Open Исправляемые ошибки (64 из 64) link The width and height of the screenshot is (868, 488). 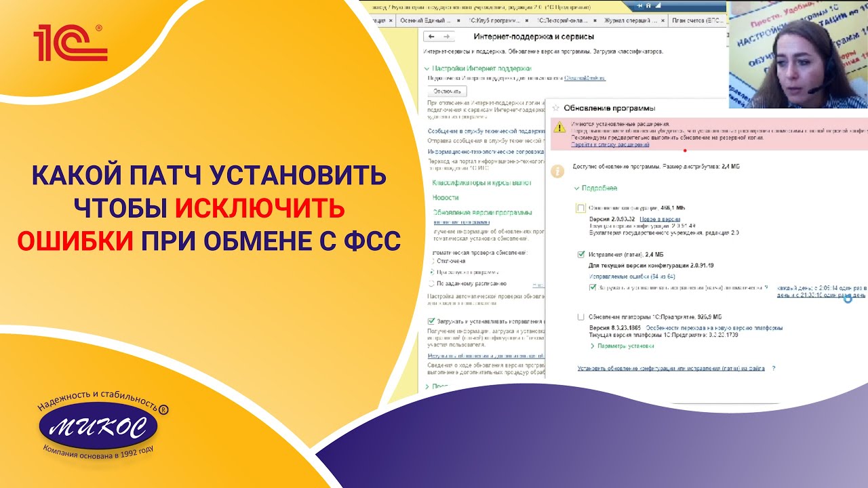(x=631, y=277)
